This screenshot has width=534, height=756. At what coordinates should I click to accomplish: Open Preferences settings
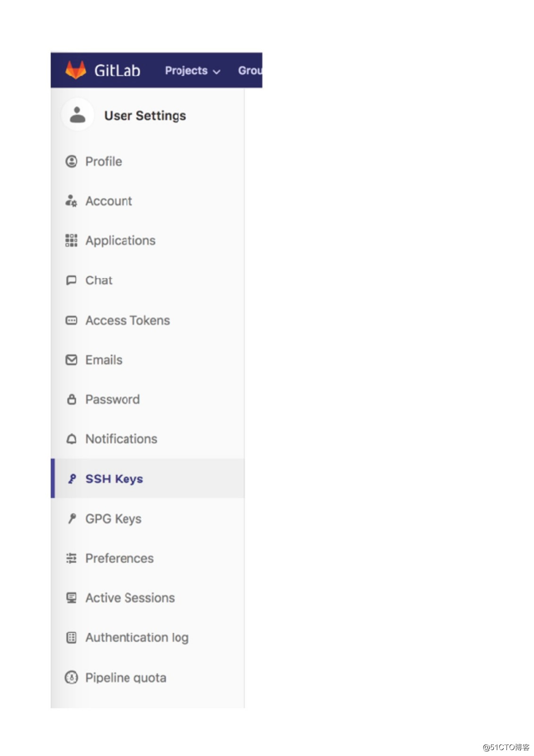[x=119, y=558]
